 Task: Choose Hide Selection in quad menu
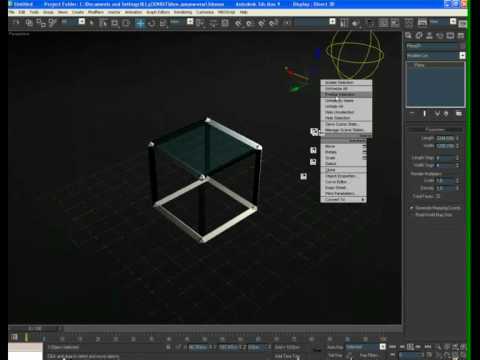point(346,118)
